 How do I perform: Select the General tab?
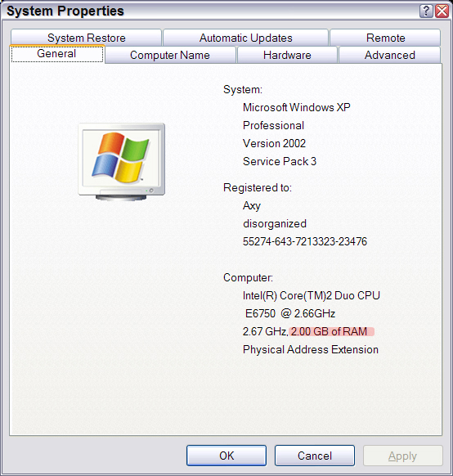56,54
